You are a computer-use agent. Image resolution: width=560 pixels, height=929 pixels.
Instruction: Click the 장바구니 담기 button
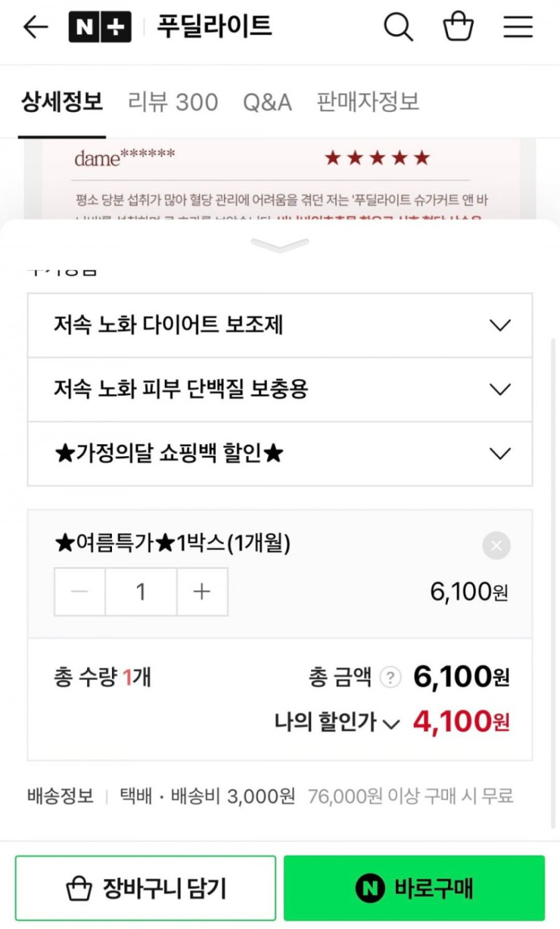146,888
